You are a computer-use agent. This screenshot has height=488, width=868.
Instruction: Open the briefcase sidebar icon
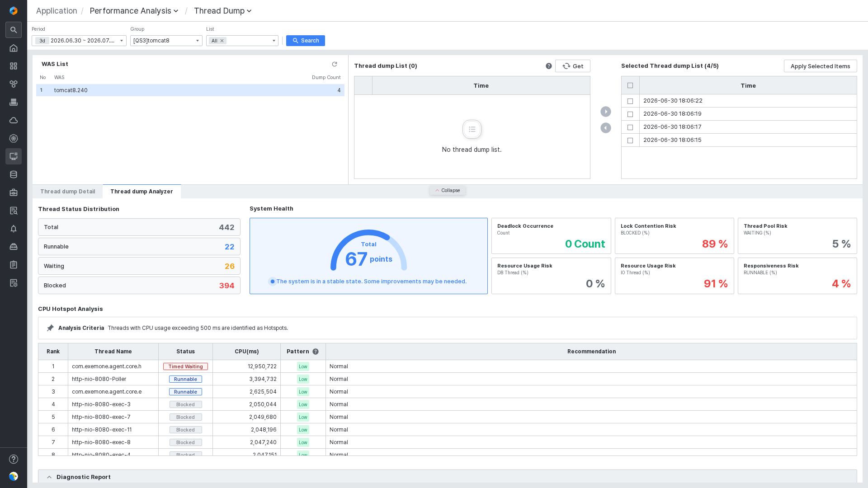point(14,192)
